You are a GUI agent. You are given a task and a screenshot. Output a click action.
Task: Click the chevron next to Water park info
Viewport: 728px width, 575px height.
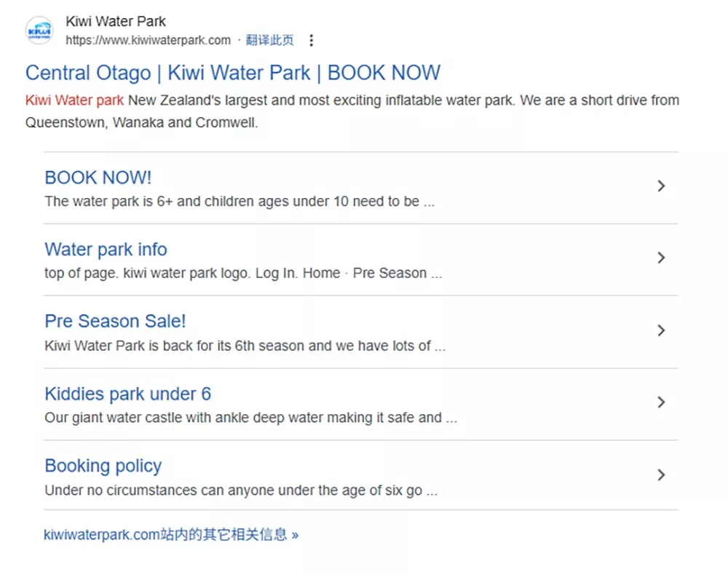662,258
